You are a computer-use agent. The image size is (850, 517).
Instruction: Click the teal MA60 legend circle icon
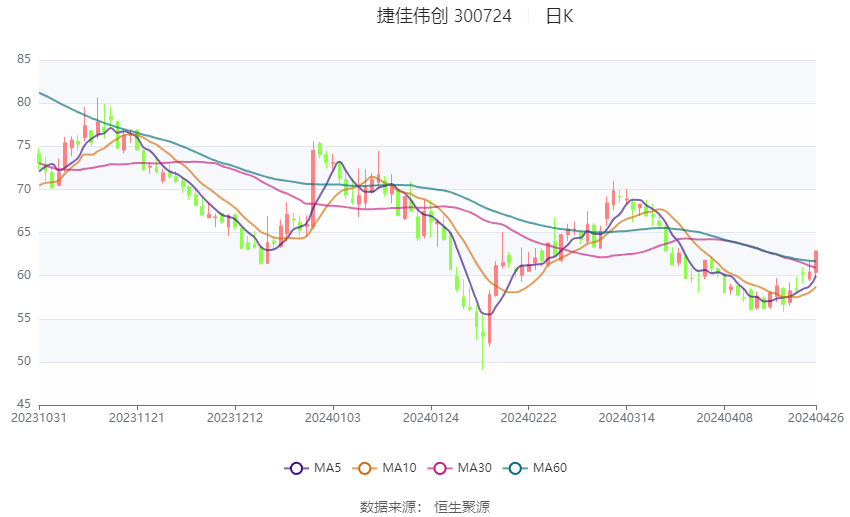click(x=515, y=468)
